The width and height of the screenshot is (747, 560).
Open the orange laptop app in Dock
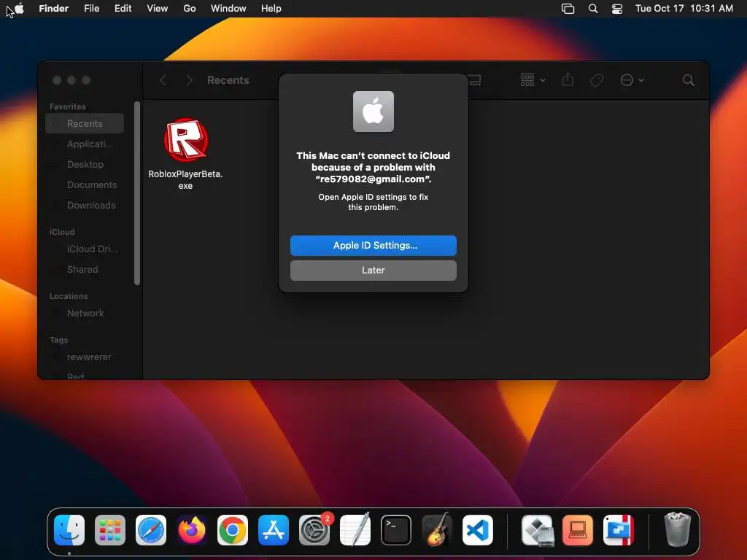click(578, 530)
